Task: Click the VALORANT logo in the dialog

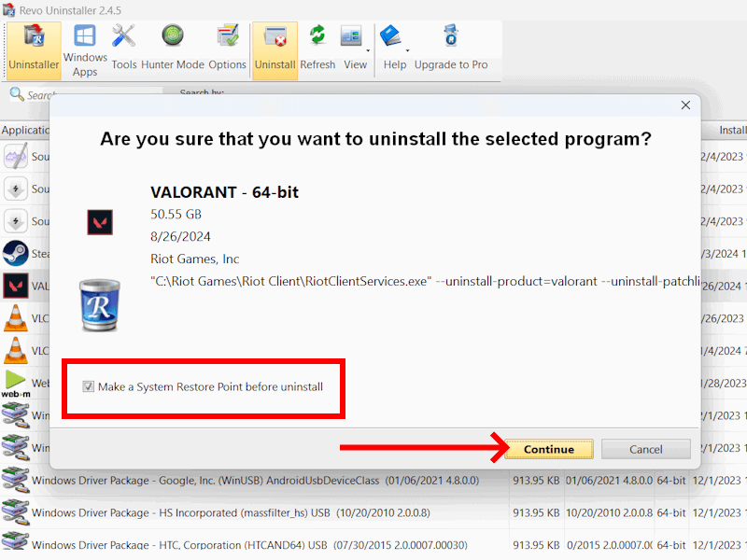Action: click(x=100, y=224)
